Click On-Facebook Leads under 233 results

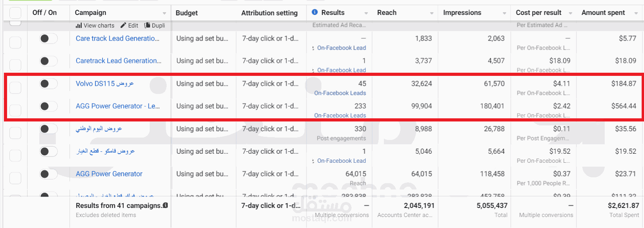click(340, 115)
